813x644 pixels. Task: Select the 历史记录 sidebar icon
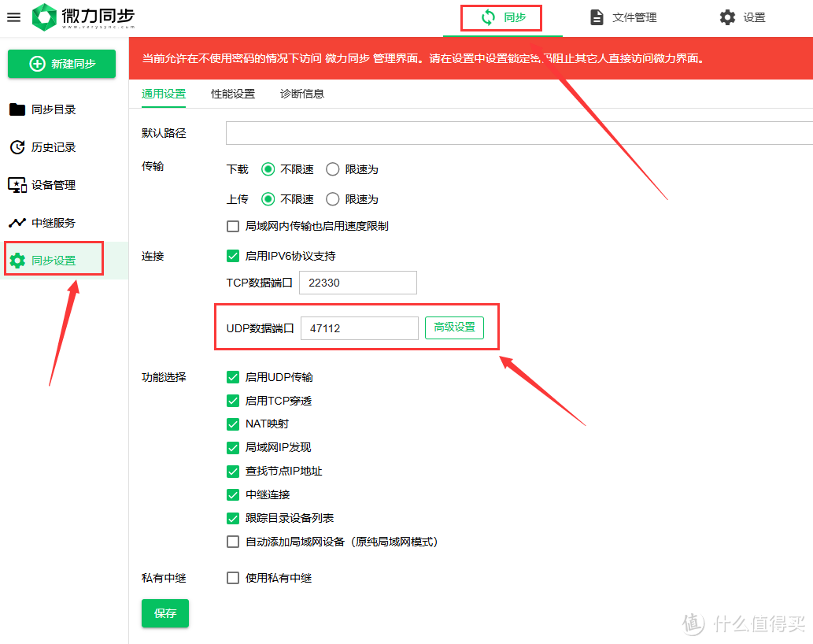click(x=54, y=147)
